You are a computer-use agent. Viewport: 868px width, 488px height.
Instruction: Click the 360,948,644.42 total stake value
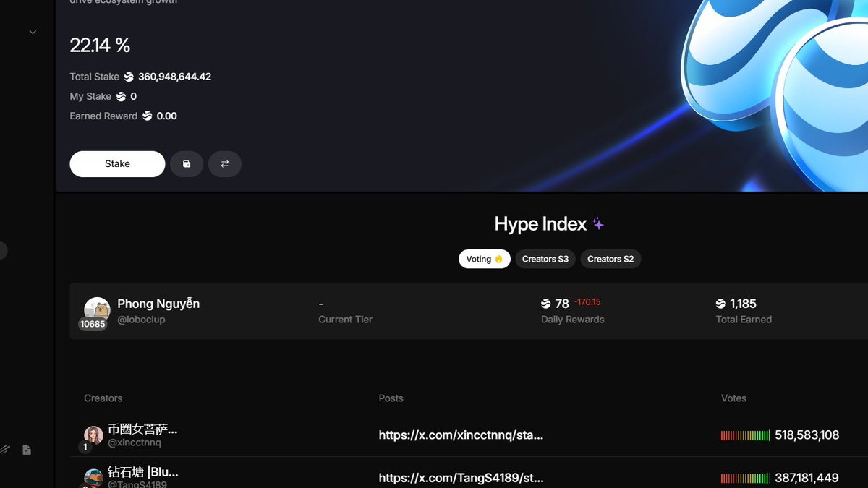point(174,77)
